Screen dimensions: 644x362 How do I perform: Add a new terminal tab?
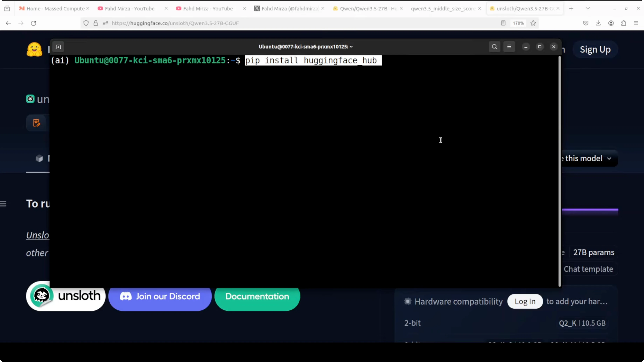58,47
